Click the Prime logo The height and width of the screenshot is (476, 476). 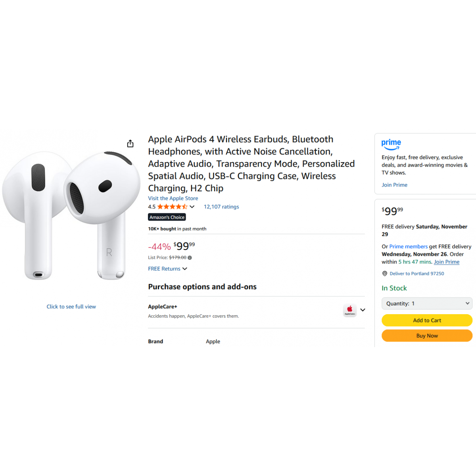click(391, 144)
